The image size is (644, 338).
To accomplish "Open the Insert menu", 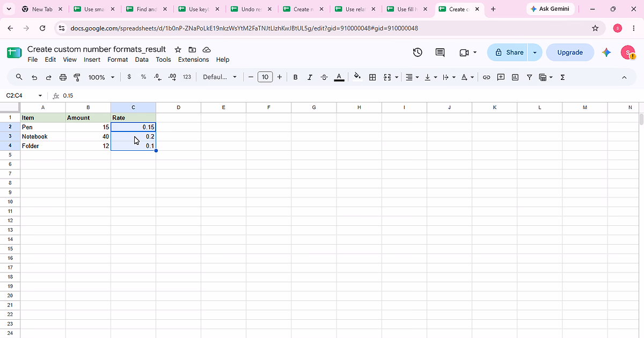I will (x=92, y=60).
